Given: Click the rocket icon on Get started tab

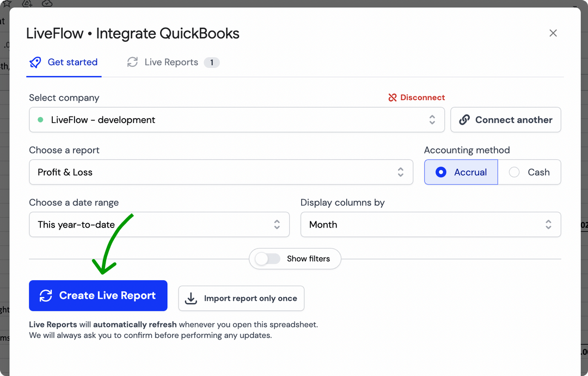Looking at the screenshot, I should point(35,62).
